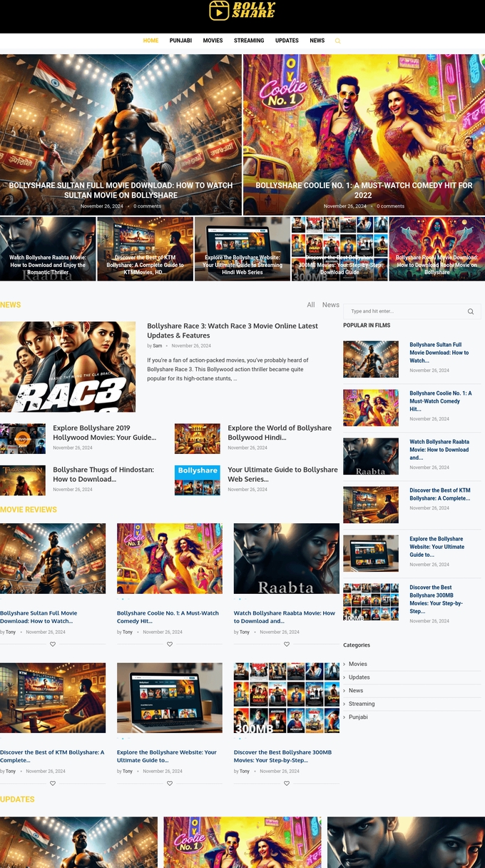Like the Coolie No. 1 review card

pos(170,644)
